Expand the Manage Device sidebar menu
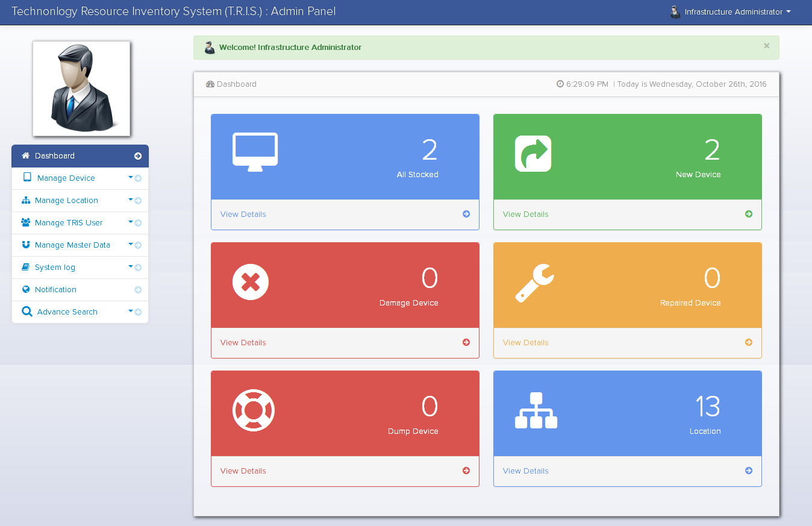 point(66,178)
